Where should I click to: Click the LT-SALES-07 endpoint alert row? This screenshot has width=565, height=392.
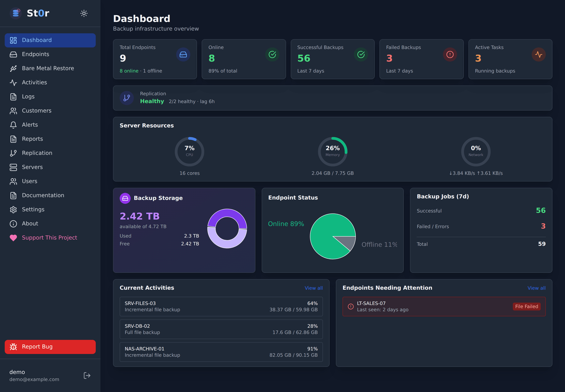pos(444,307)
